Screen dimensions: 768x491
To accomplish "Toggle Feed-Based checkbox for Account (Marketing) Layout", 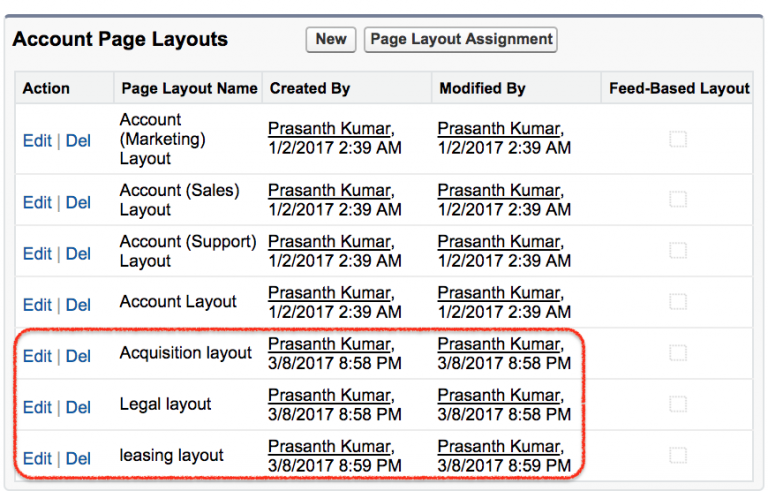I will [678, 139].
